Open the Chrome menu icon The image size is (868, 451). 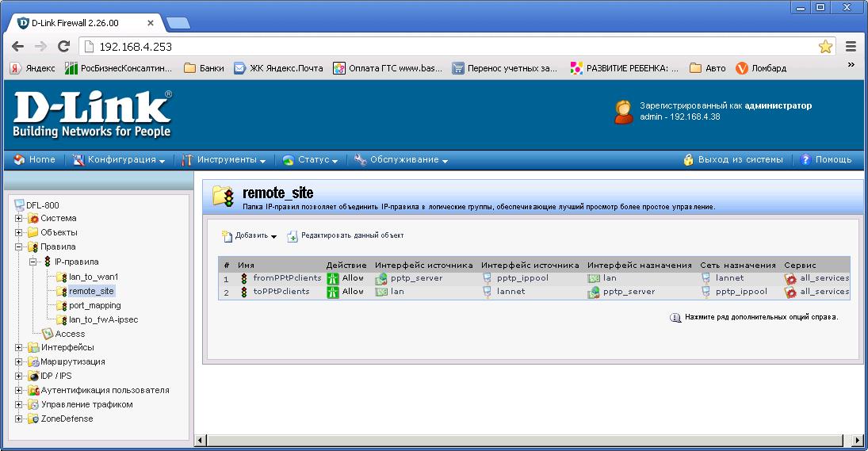(x=851, y=47)
